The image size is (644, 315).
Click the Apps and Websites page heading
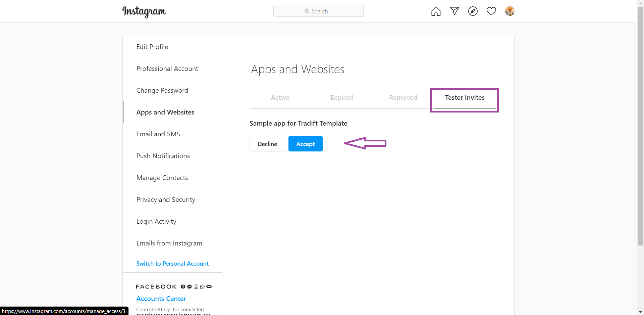[298, 69]
